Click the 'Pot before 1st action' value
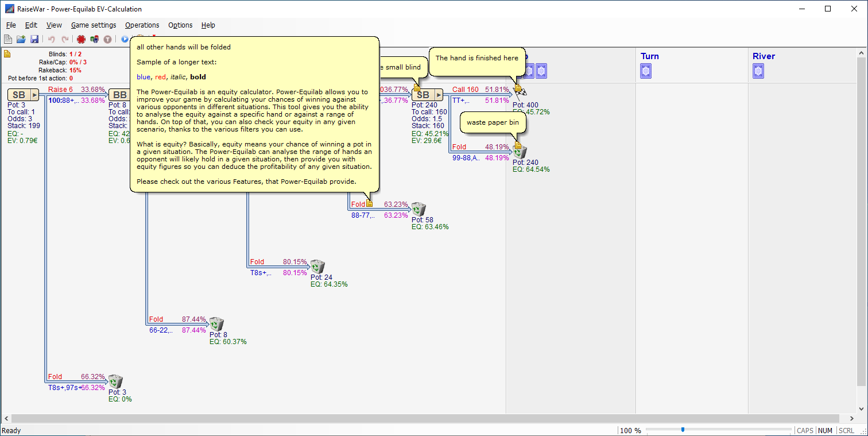 coord(71,78)
